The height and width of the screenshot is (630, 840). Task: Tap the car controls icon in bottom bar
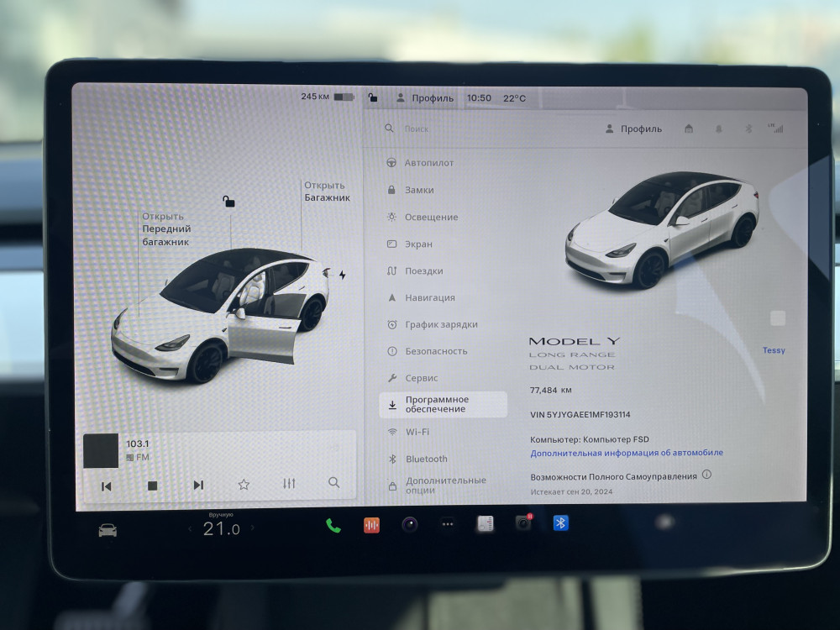point(108,530)
